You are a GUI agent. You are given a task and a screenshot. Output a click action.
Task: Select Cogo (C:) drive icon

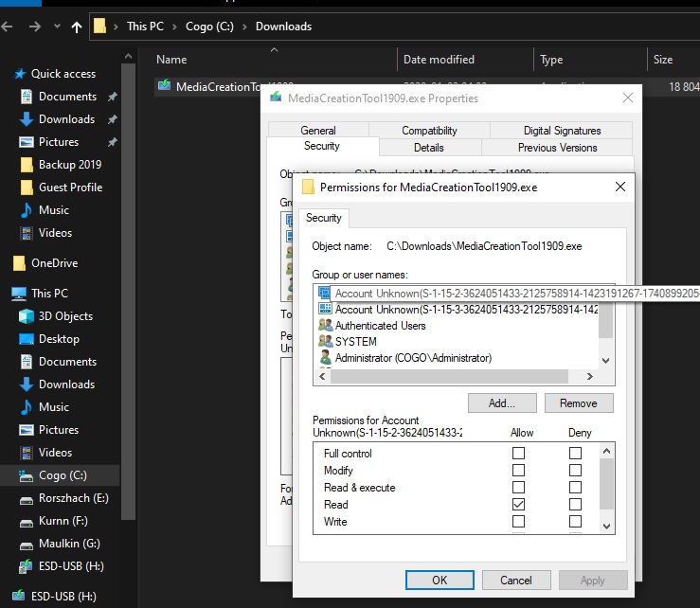coord(27,475)
